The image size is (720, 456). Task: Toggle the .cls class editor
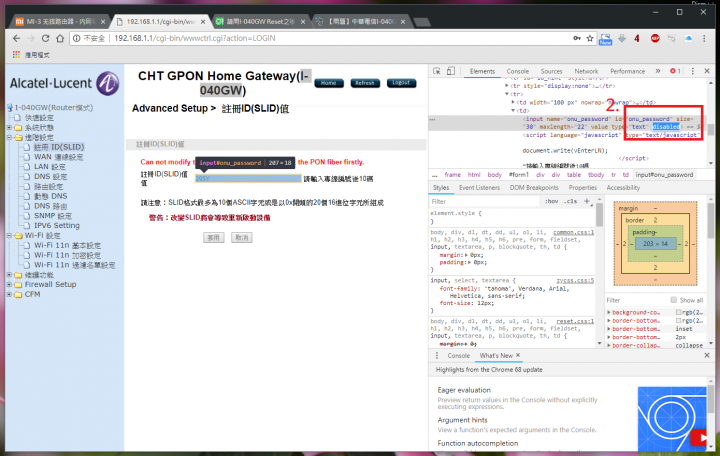pyautogui.click(x=571, y=201)
